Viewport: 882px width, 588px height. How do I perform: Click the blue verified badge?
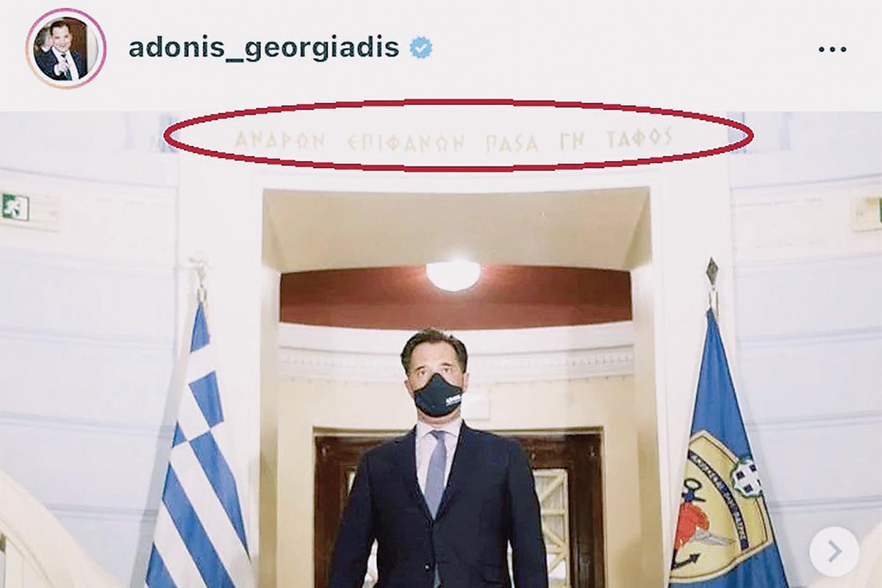[421, 48]
